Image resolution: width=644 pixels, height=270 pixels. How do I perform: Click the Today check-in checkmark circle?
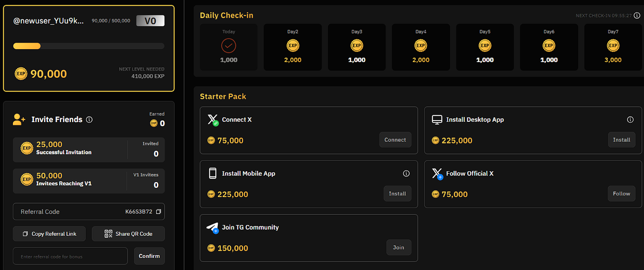(x=229, y=46)
